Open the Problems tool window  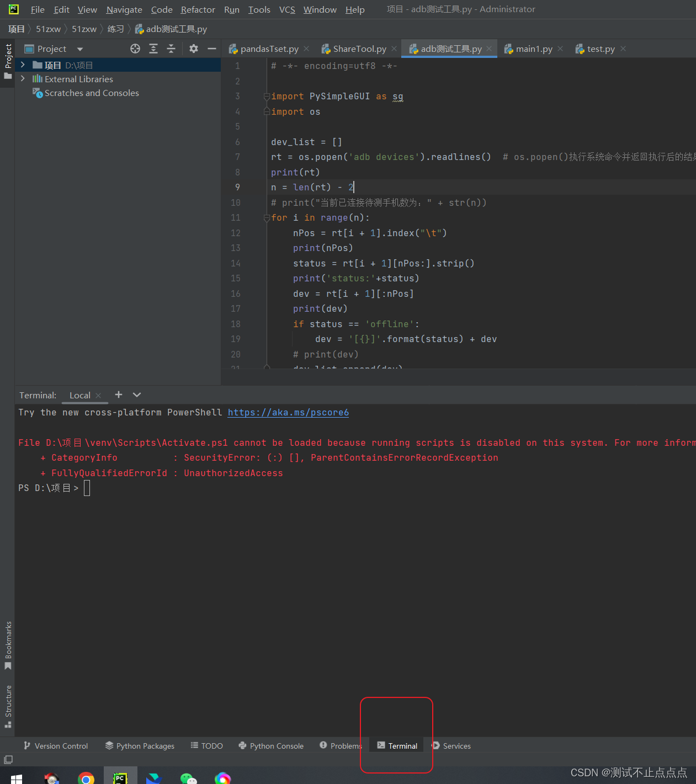[341, 745]
